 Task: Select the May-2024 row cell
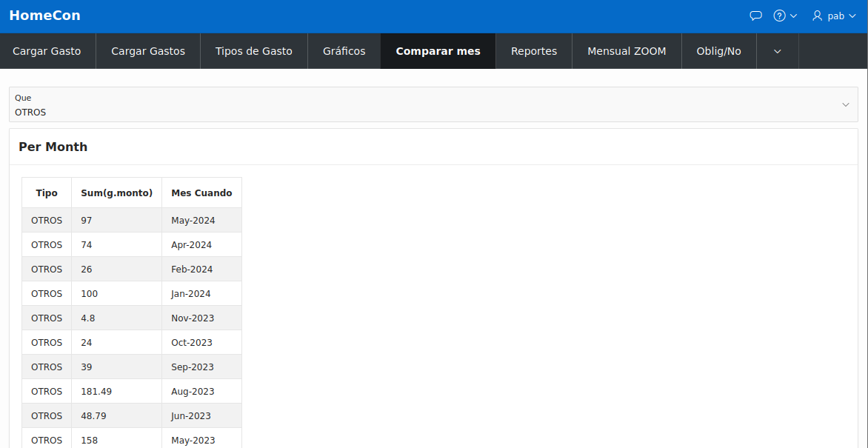tap(192, 220)
